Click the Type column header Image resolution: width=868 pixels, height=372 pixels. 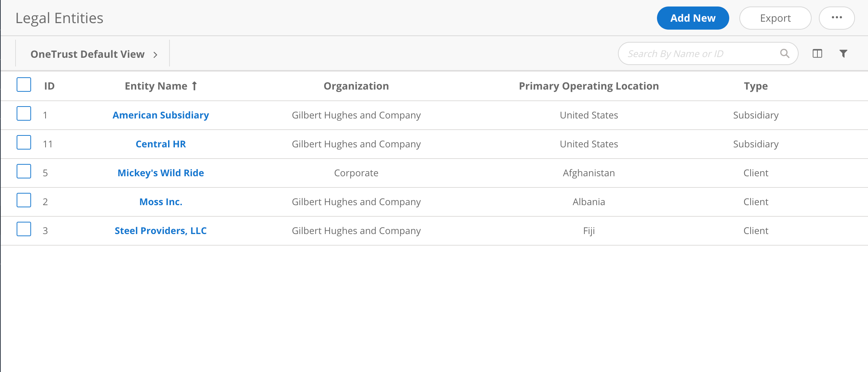(x=755, y=86)
